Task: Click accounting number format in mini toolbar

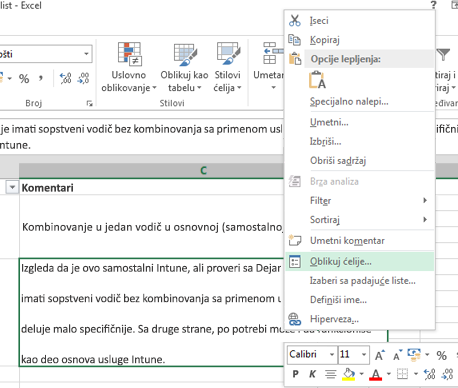Action: [x=414, y=355]
